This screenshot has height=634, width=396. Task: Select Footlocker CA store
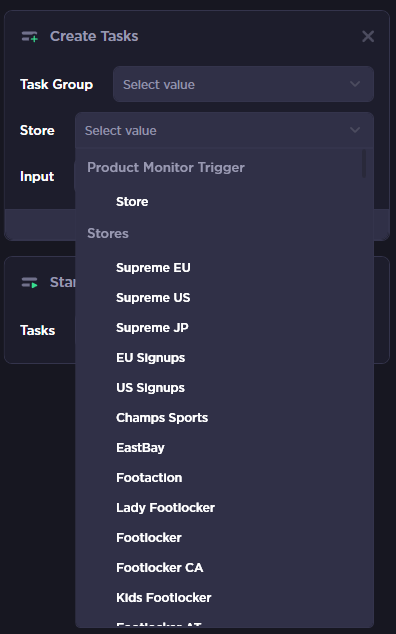tap(224, 567)
